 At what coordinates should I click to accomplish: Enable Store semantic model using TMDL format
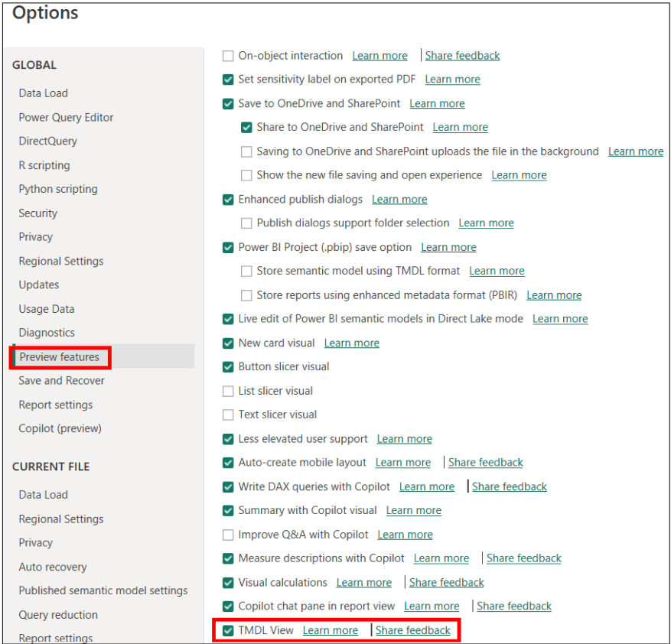(246, 272)
